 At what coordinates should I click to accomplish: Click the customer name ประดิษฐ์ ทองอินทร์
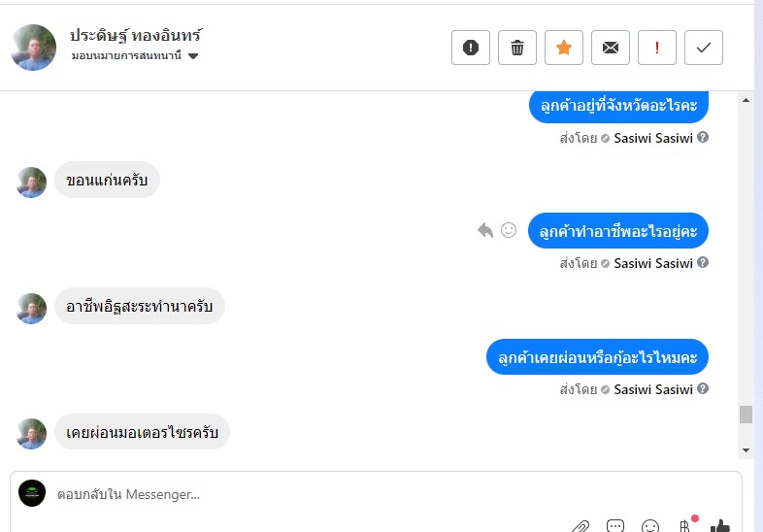pyautogui.click(x=136, y=36)
